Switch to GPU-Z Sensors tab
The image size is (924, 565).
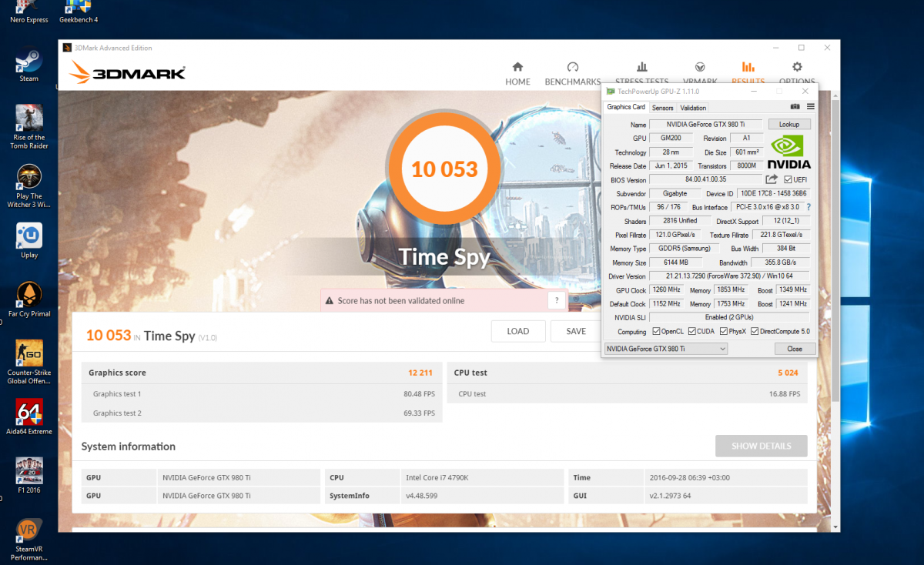coord(662,108)
